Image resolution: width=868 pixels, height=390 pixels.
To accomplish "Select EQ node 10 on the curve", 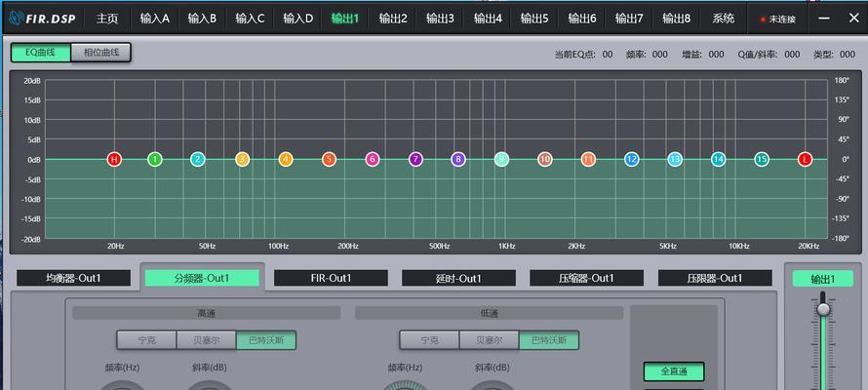I will coord(545,159).
